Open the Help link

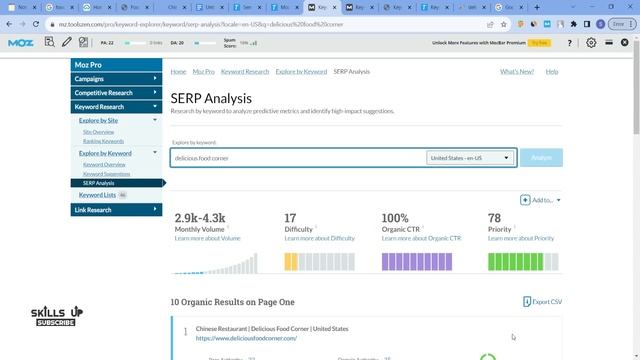tap(552, 71)
